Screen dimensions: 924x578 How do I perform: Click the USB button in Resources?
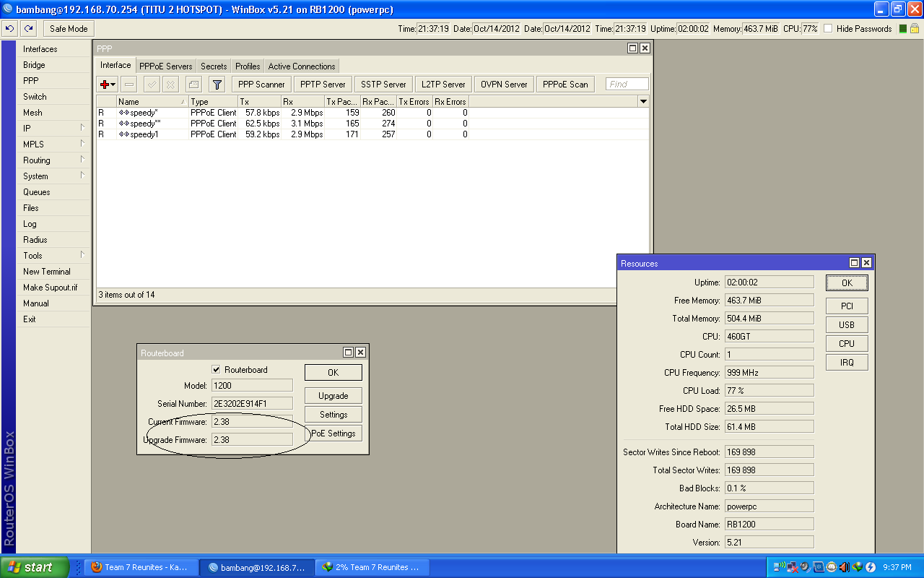tap(847, 325)
